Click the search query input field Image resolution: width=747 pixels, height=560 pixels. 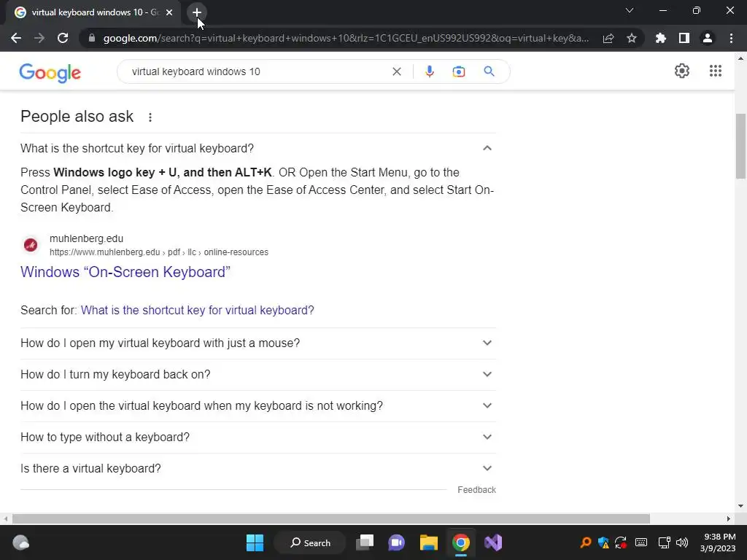click(258, 71)
